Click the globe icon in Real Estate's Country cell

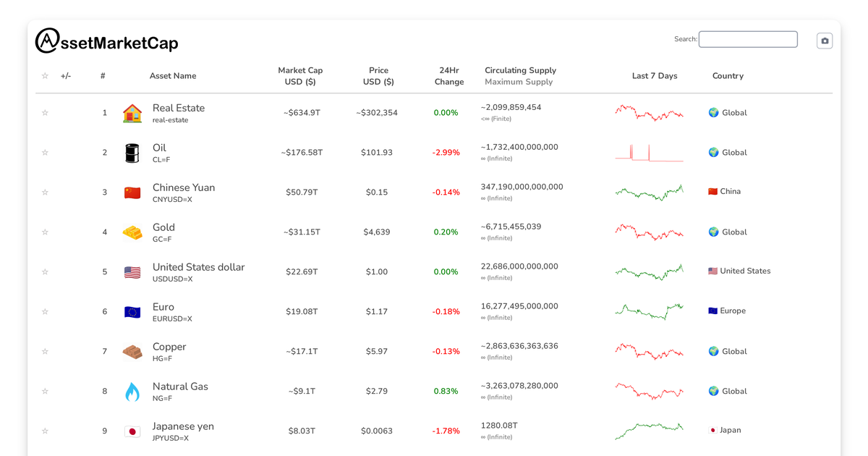pos(713,113)
